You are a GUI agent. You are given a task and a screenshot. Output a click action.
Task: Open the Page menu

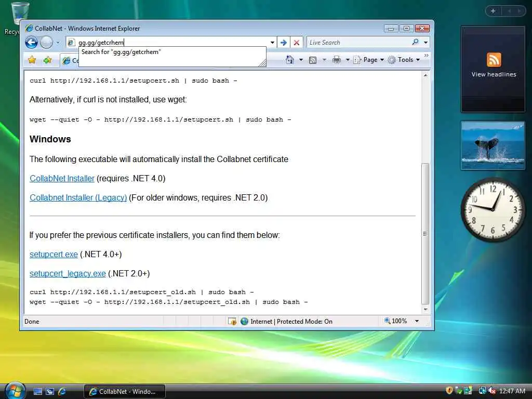(368, 60)
